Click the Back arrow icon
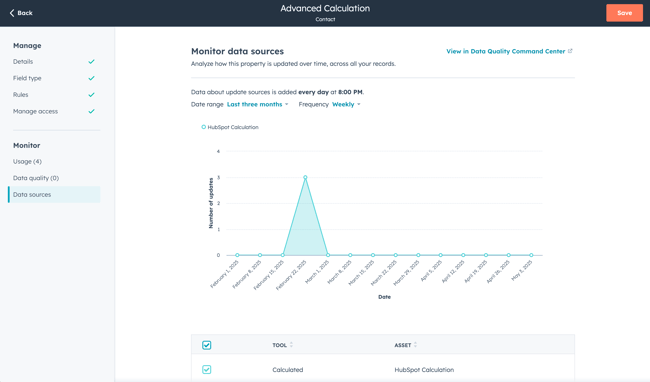Viewport: 650px width, 382px height. pyautogui.click(x=12, y=13)
